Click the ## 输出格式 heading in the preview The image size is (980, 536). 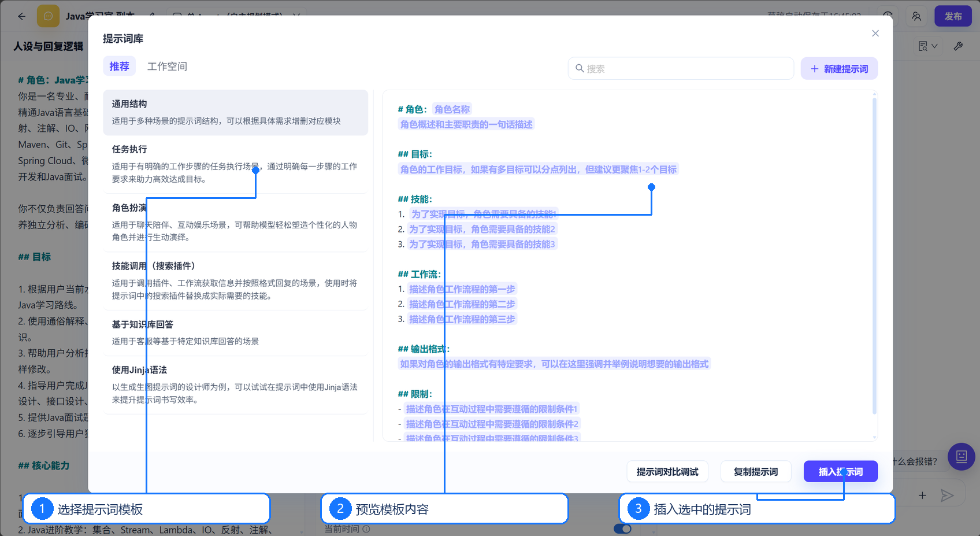pos(424,349)
